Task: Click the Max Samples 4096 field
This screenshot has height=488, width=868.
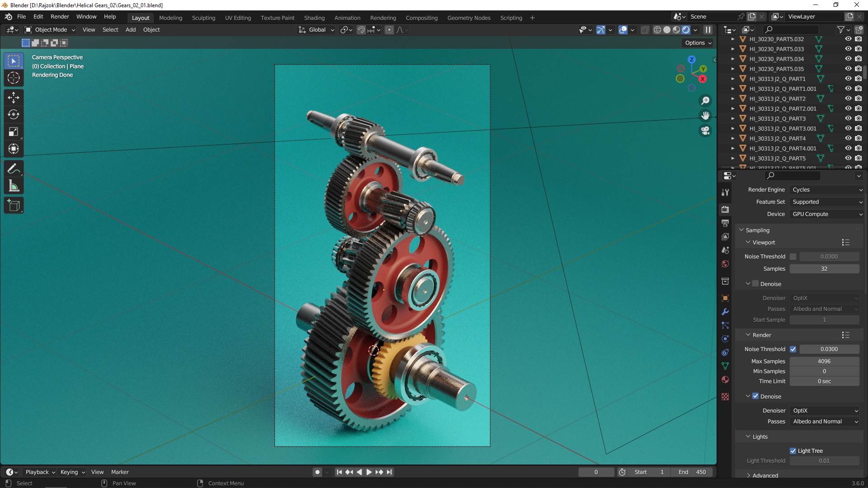Action: pos(824,361)
